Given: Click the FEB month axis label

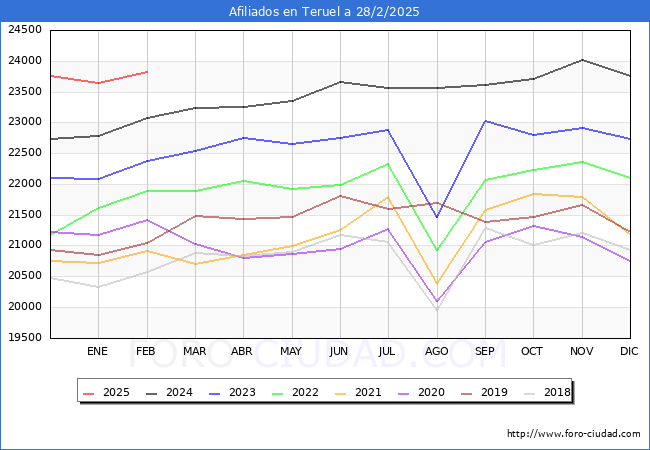Looking at the screenshot, I should tap(146, 351).
